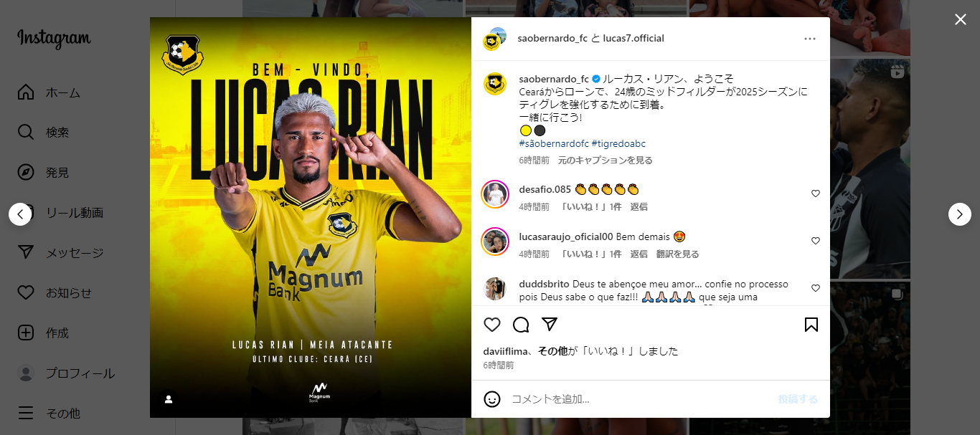Screen dimensions: 980x435
Task: Like lucasaraujo_oficial00's comment
Action: 816,241
